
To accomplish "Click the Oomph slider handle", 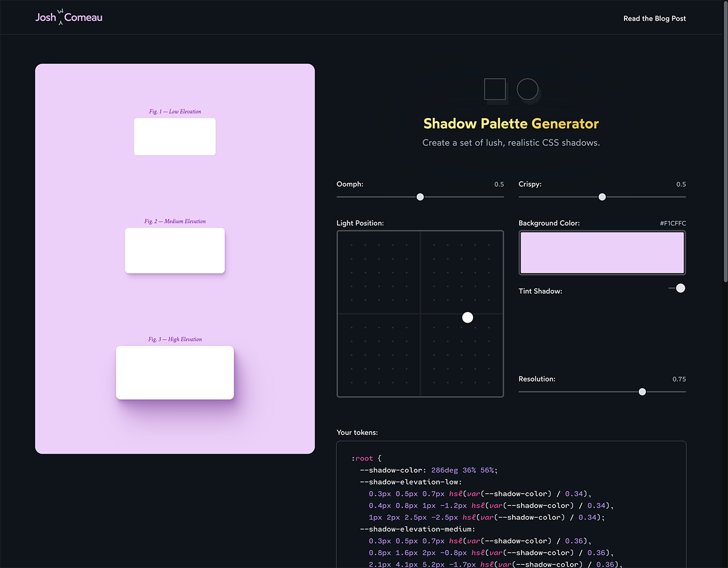I will point(420,197).
